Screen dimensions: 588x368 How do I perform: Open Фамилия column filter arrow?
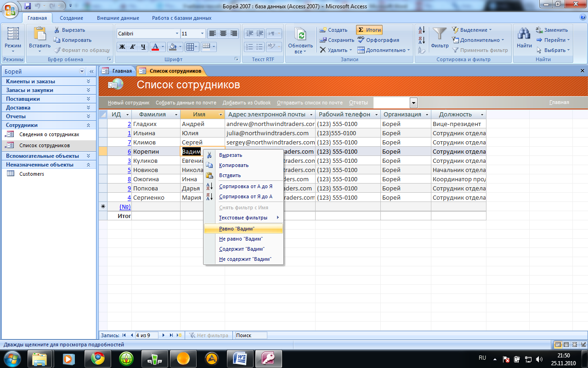[176, 115]
